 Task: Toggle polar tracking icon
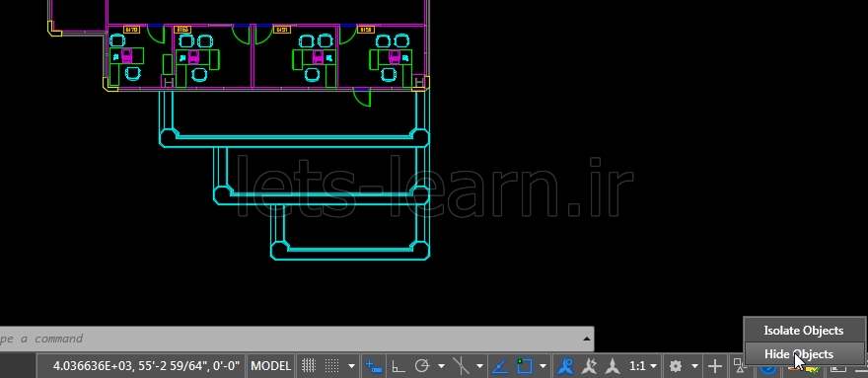422,366
